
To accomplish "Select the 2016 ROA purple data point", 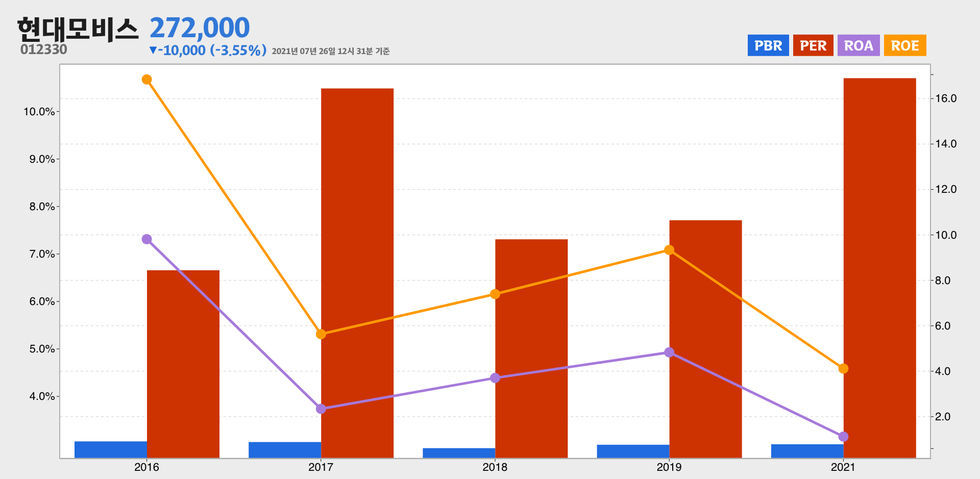I will (x=147, y=239).
